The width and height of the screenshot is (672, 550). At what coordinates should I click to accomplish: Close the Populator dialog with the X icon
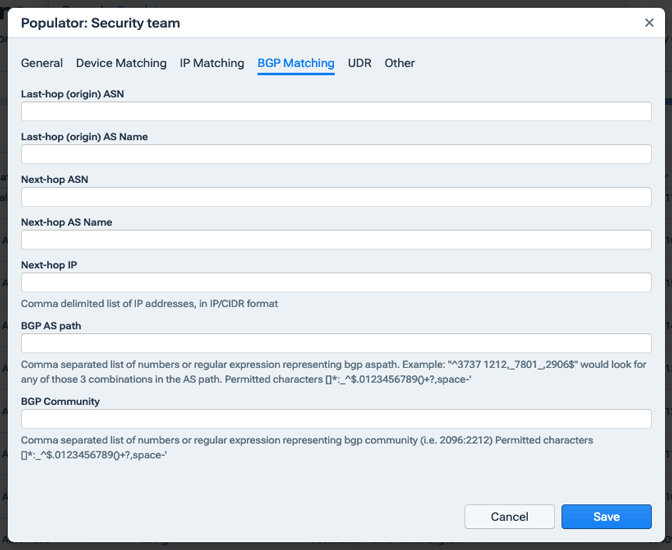[649, 23]
